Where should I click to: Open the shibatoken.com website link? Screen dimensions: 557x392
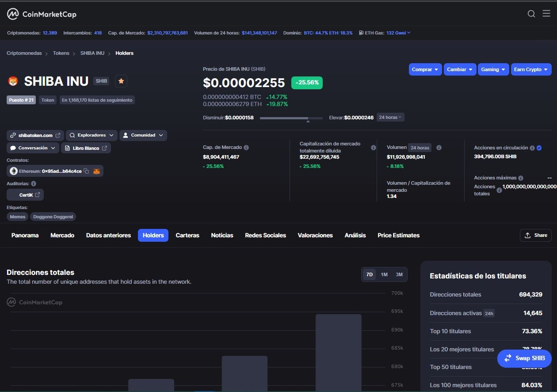pos(35,135)
